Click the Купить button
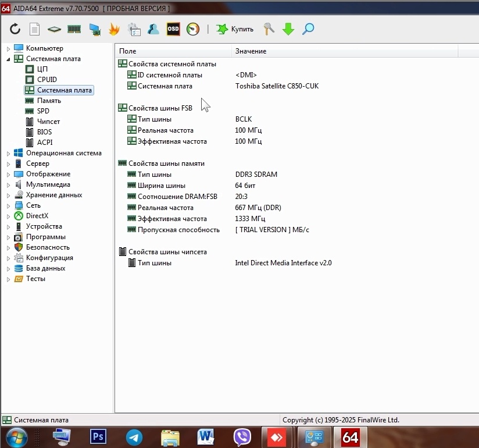479x448 pixels. coord(235,29)
